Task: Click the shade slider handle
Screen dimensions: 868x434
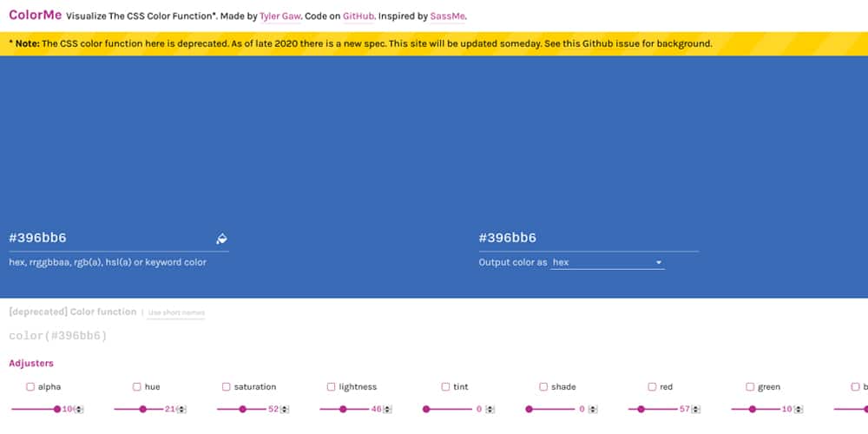Action: (x=529, y=410)
